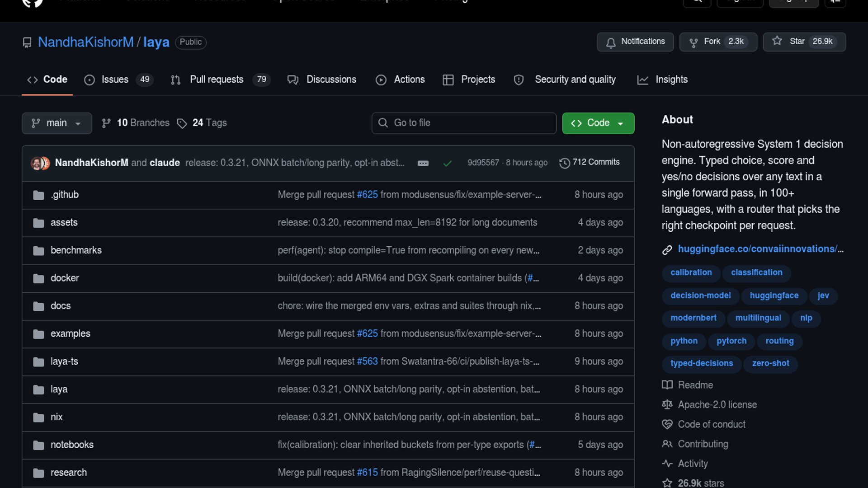
Task: Click the folder icon beside .github
Action: pos(39,195)
